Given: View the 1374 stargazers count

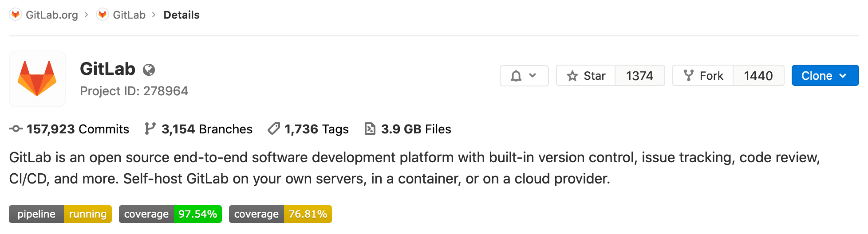Looking at the screenshot, I should pos(639,76).
